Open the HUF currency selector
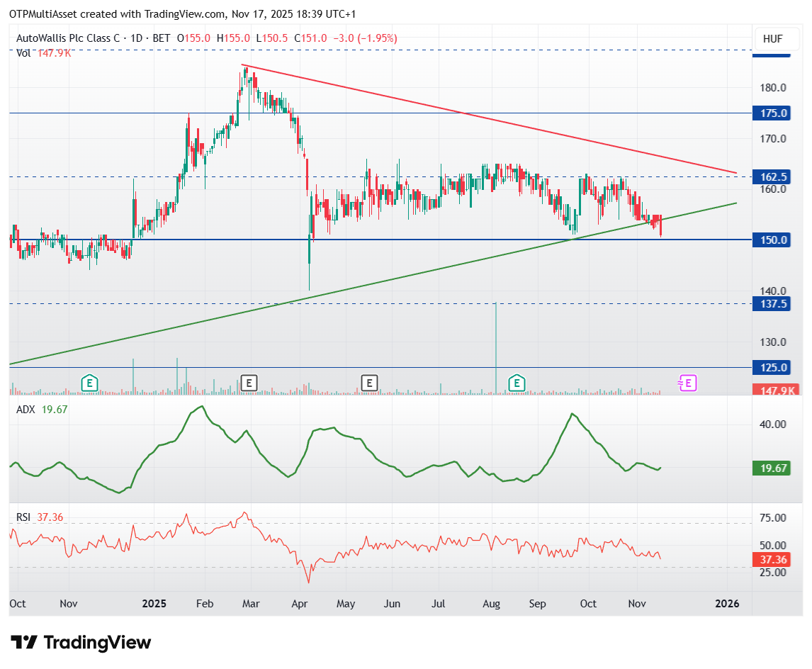Image resolution: width=812 pixels, height=669 pixels. [772, 39]
